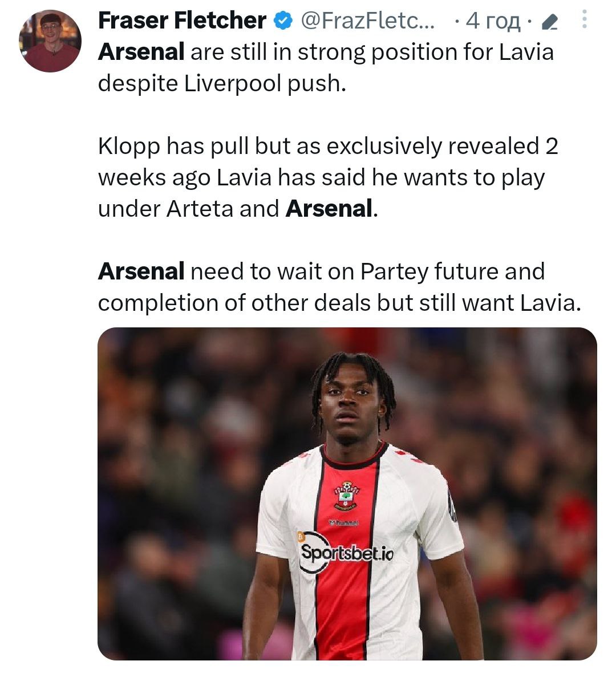The image size is (616, 677).
Task: Click the word "Klopp" in the tweet
Action: click(x=129, y=147)
